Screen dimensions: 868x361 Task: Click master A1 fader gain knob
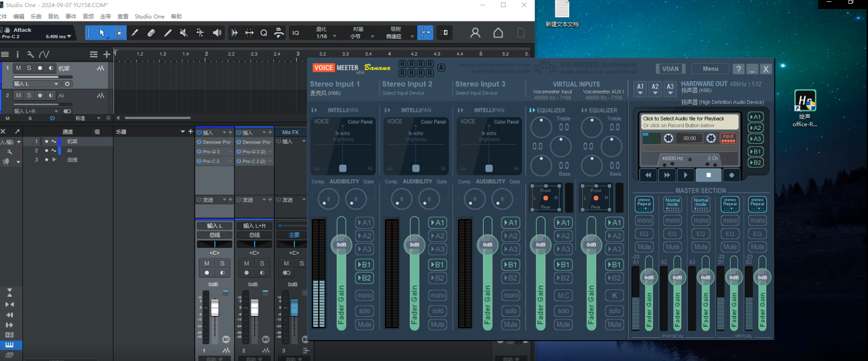coord(649,278)
